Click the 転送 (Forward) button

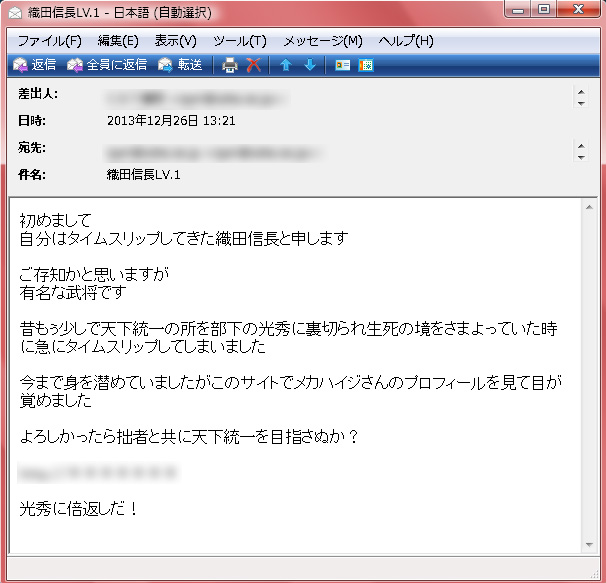180,65
